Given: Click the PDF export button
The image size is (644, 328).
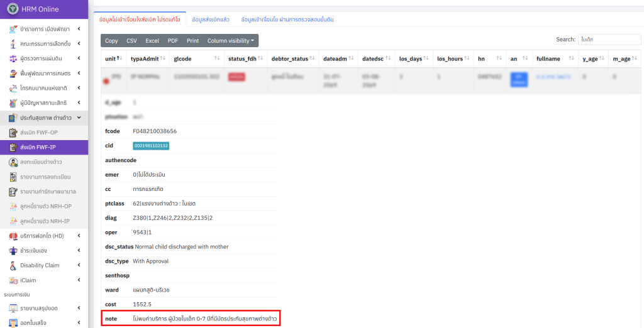Looking at the screenshot, I should click(x=173, y=41).
